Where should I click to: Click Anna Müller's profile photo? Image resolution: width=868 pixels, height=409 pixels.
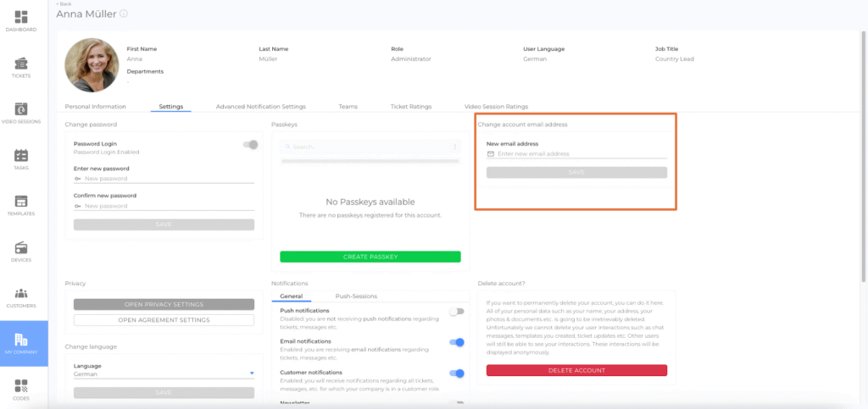[91, 64]
